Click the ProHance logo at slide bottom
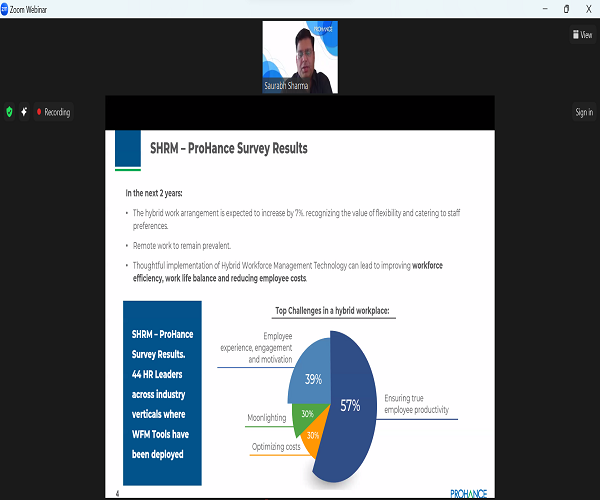This screenshot has height=500, width=600. (468, 494)
